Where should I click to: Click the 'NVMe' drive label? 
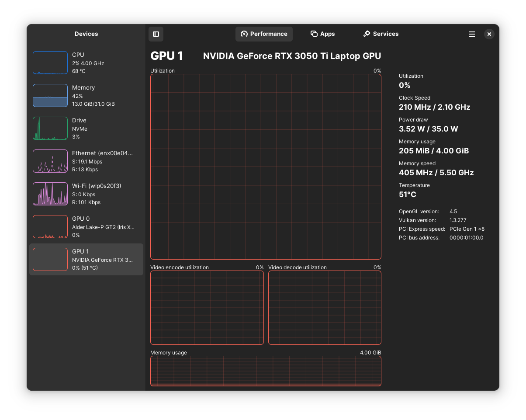tap(80, 129)
